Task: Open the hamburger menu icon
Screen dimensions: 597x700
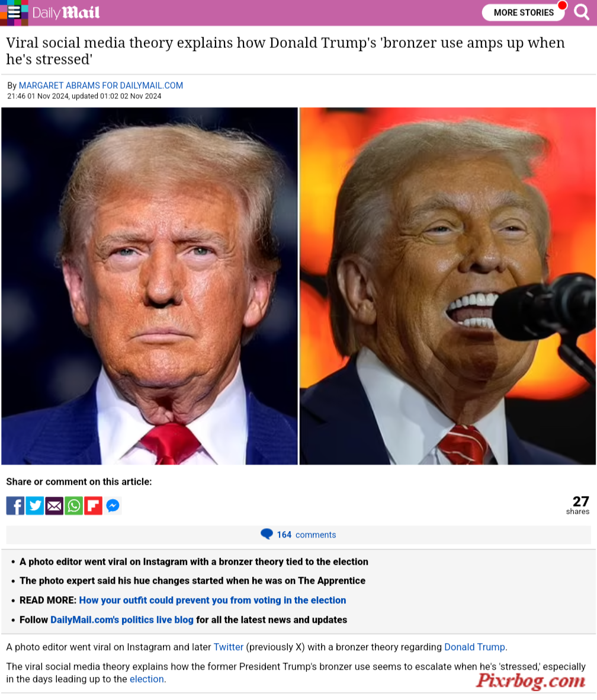Action: 14,12
